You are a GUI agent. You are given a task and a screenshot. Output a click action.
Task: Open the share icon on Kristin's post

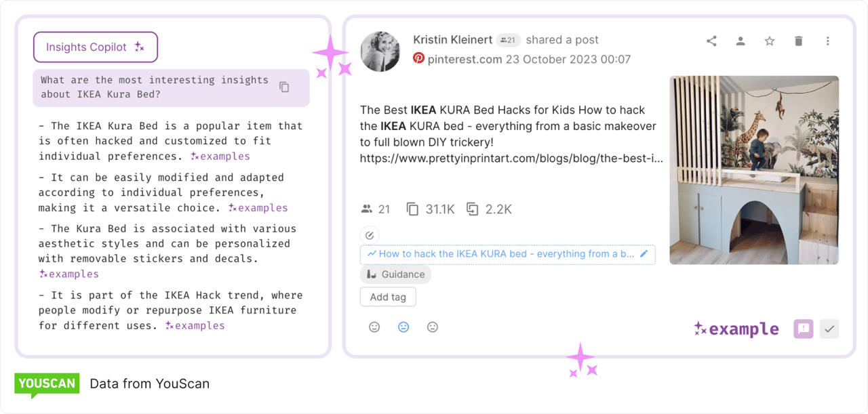(x=711, y=41)
